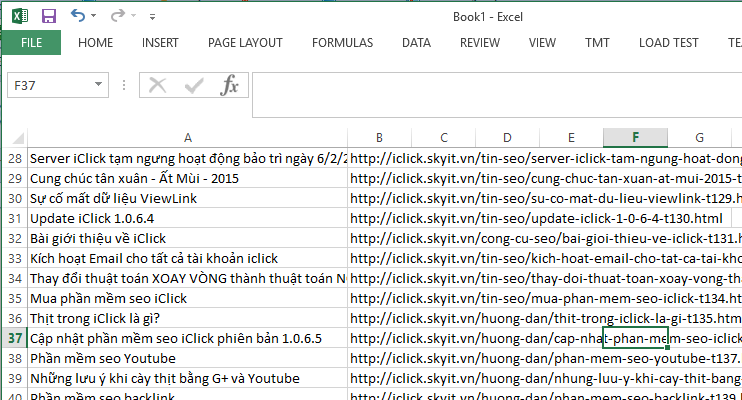The width and height of the screenshot is (742, 400).
Task: Save the workbook with the floppy icon
Action: (49, 17)
